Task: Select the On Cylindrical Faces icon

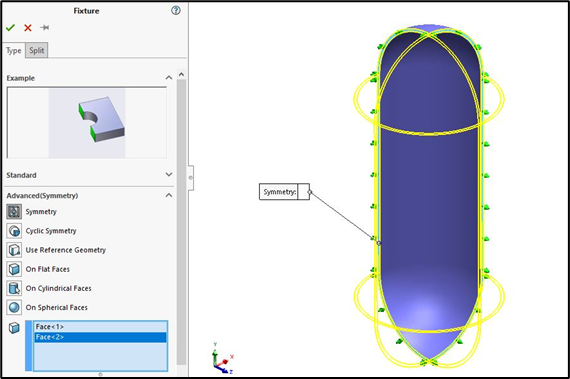Action: [x=14, y=289]
